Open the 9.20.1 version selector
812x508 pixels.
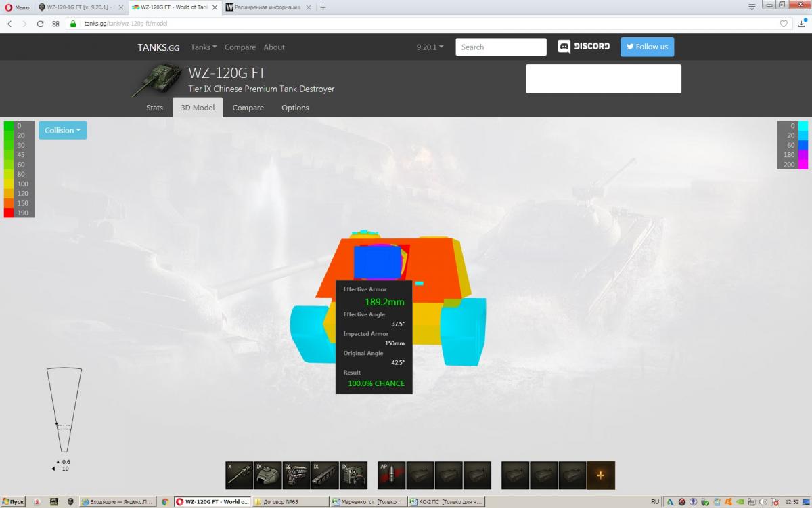click(x=430, y=47)
